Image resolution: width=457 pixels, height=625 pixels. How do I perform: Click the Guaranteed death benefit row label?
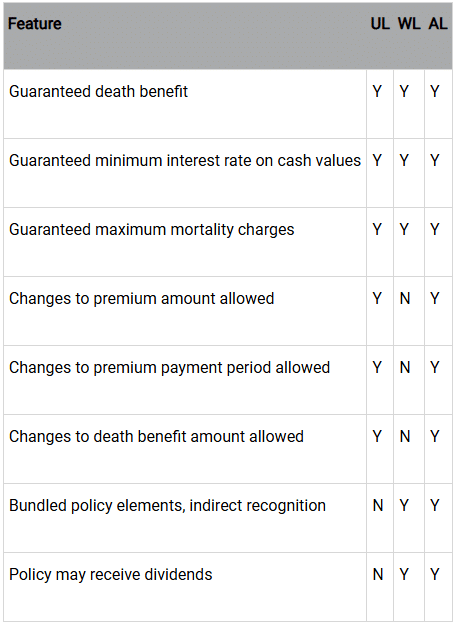pos(98,92)
